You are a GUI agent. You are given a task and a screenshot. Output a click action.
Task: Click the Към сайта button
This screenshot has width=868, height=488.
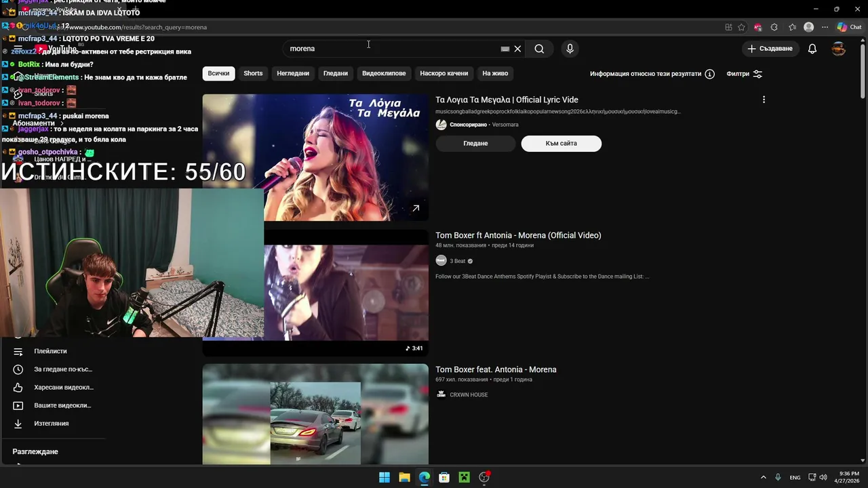tap(561, 144)
